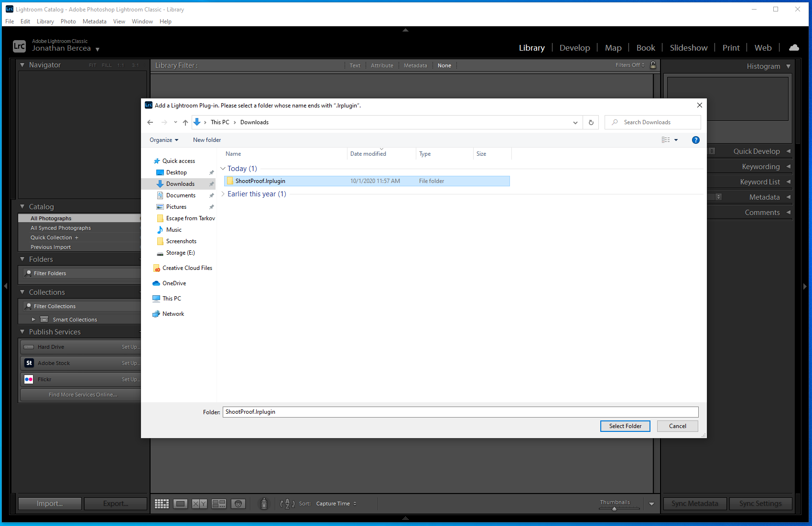The image size is (812, 526).
Task: Cancel the plug-in folder dialog
Action: click(678, 426)
